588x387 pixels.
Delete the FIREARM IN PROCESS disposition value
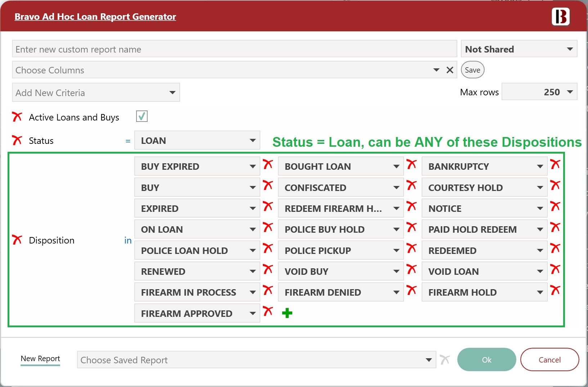click(268, 290)
